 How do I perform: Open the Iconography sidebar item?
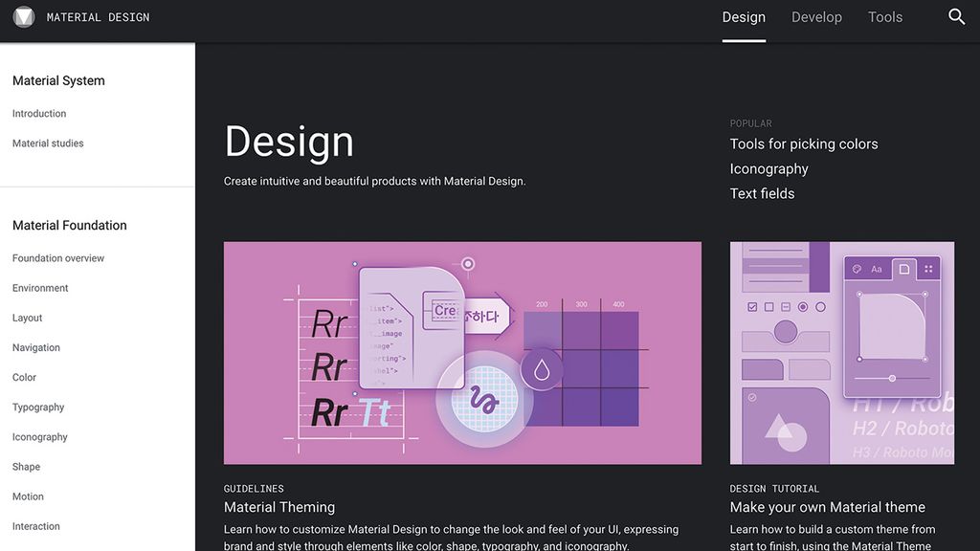pyautogui.click(x=39, y=436)
